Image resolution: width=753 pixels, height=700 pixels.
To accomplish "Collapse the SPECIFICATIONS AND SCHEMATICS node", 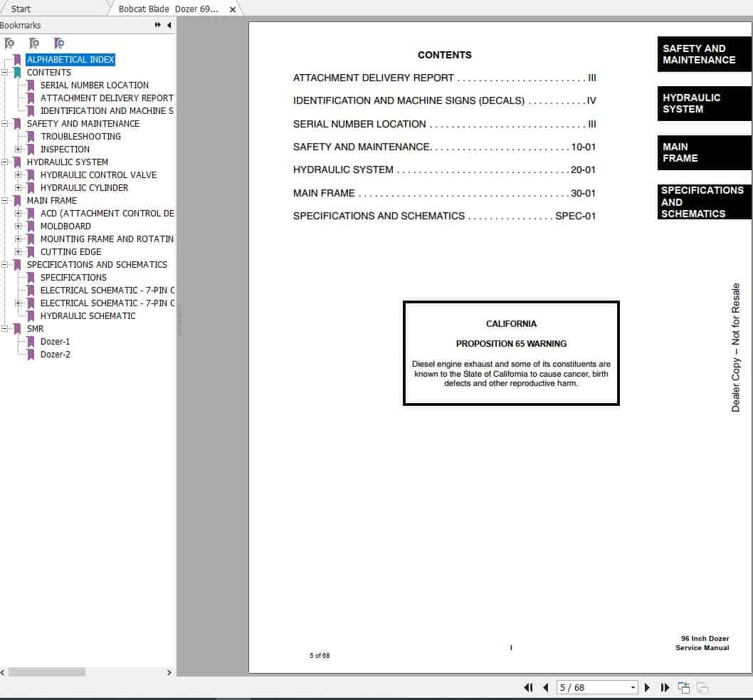I will pos(5,265).
